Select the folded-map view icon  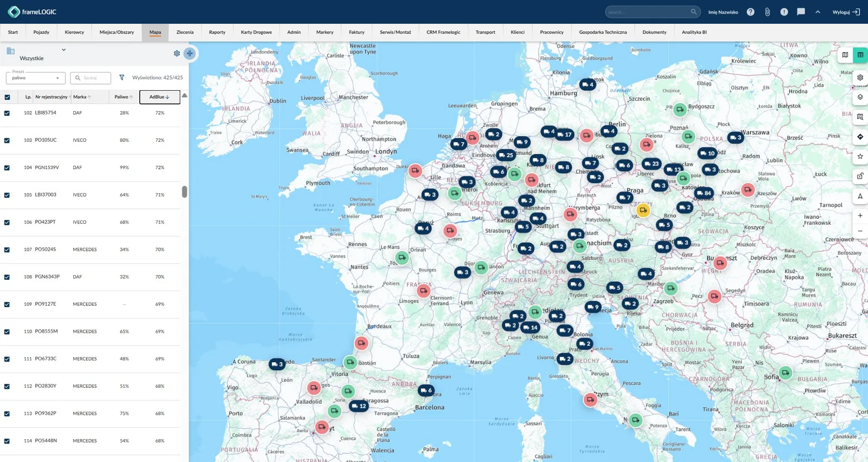point(845,55)
